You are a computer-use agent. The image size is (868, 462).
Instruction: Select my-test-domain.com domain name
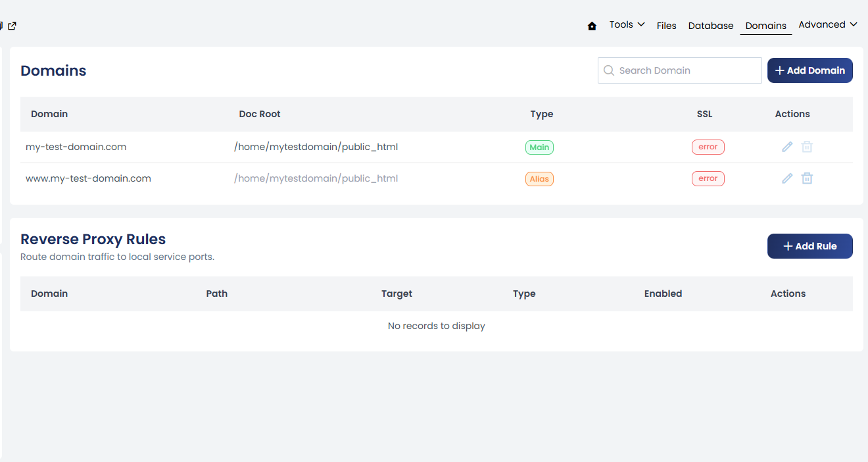[x=76, y=147]
